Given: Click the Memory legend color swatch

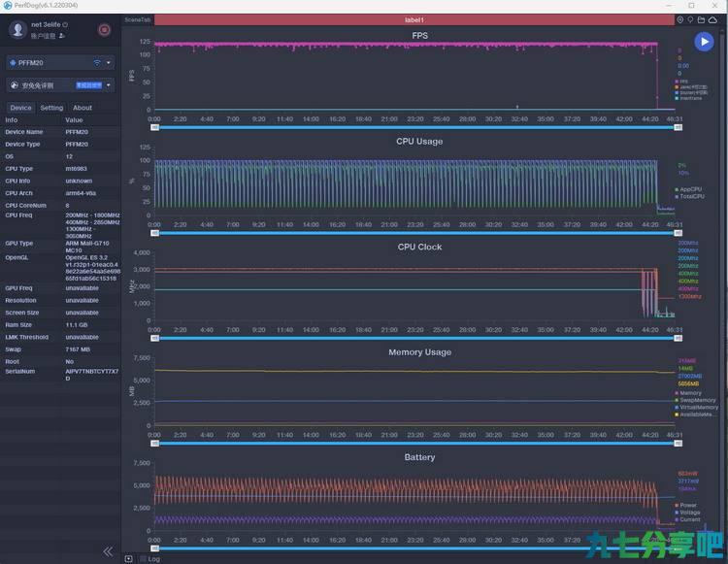Looking at the screenshot, I should coord(677,393).
